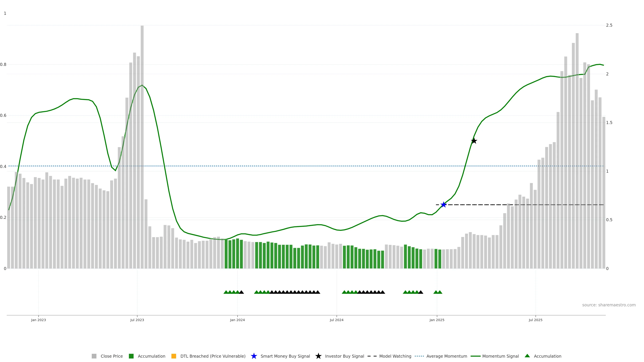Click green triangle Accumulation legend icon
The height and width of the screenshot is (362, 644).
[527, 356]
